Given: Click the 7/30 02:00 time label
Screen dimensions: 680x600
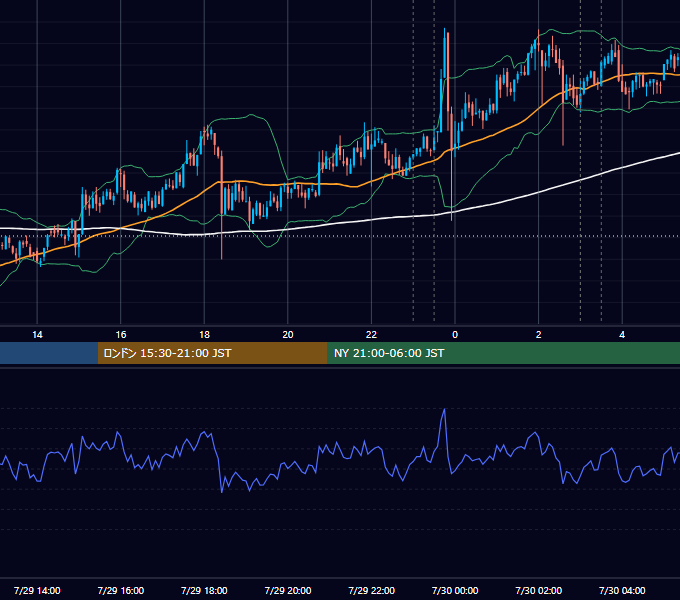Looking at the screenshot, I should (538, 590).
